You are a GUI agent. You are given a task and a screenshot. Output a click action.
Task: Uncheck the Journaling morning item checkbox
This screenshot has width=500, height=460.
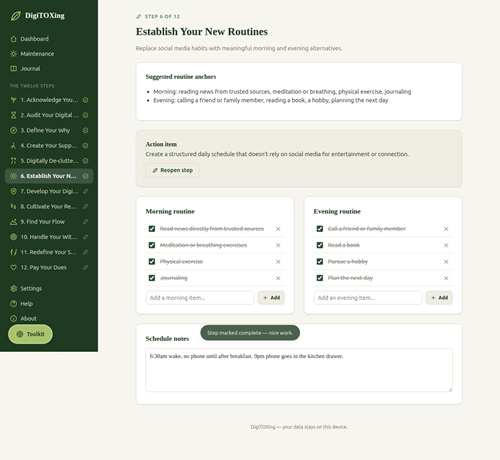click(152, 278)
